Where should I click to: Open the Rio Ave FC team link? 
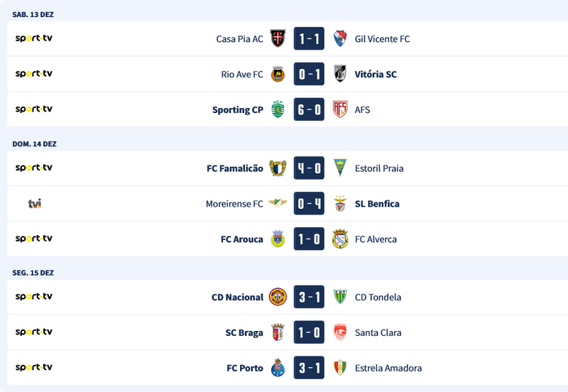click(242, 75)
